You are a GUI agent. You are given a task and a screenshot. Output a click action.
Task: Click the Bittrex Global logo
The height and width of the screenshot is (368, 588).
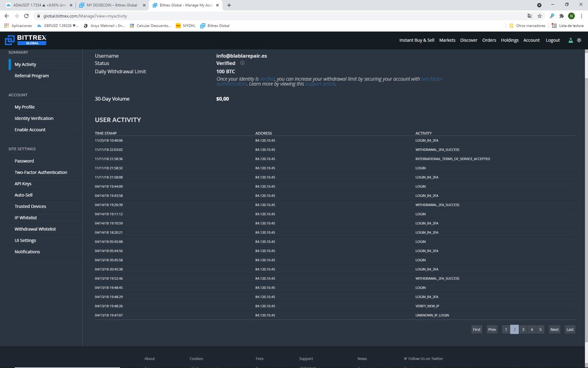25,40
